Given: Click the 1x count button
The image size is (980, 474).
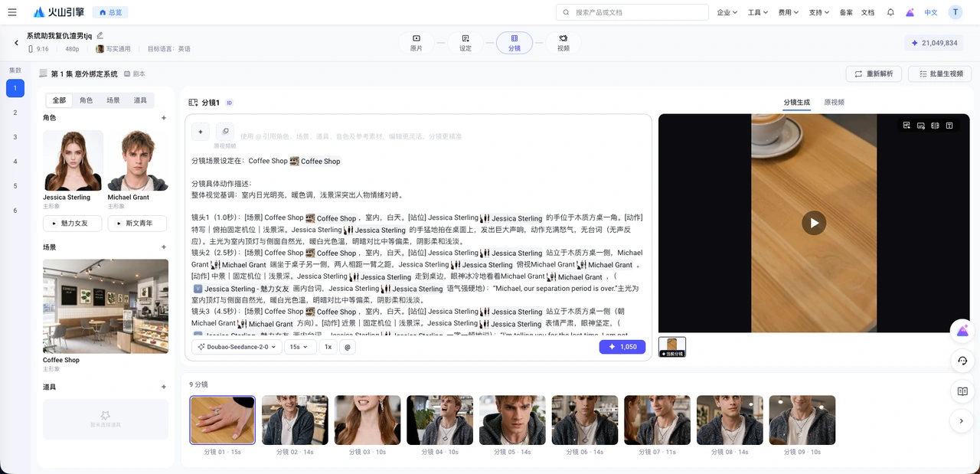Looking at the screenshot, I should click(328, 347).
